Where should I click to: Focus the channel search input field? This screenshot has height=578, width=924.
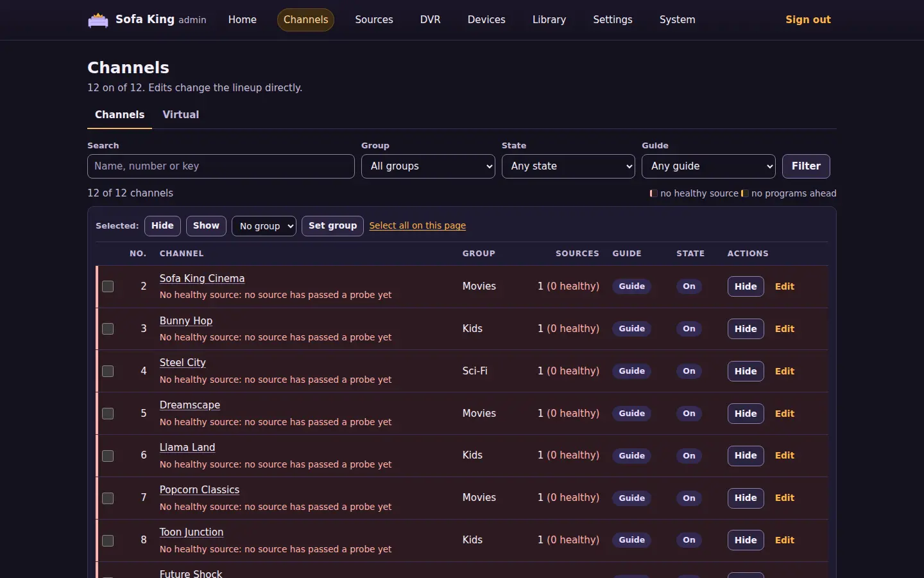221,166
